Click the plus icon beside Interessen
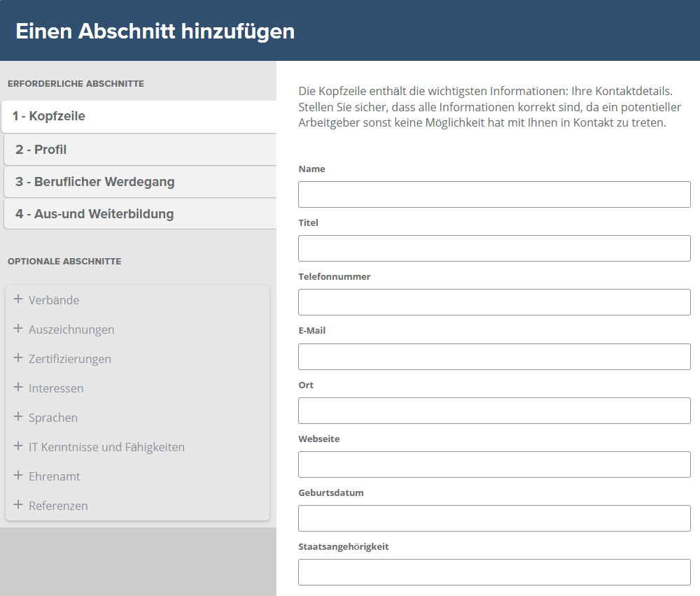 [x=18, y=388]
